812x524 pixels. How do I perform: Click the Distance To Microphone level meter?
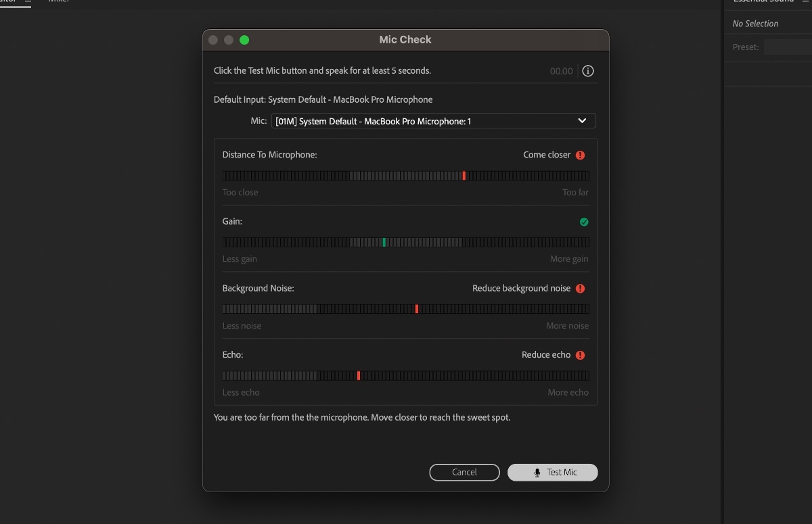[406, 175]
